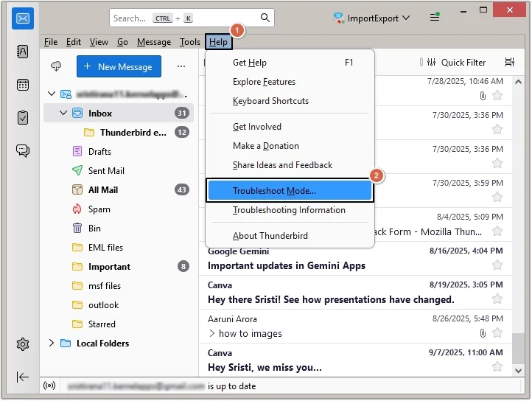
Task: Click the message list scroll up arrow
Action: [x=518, y=82]
